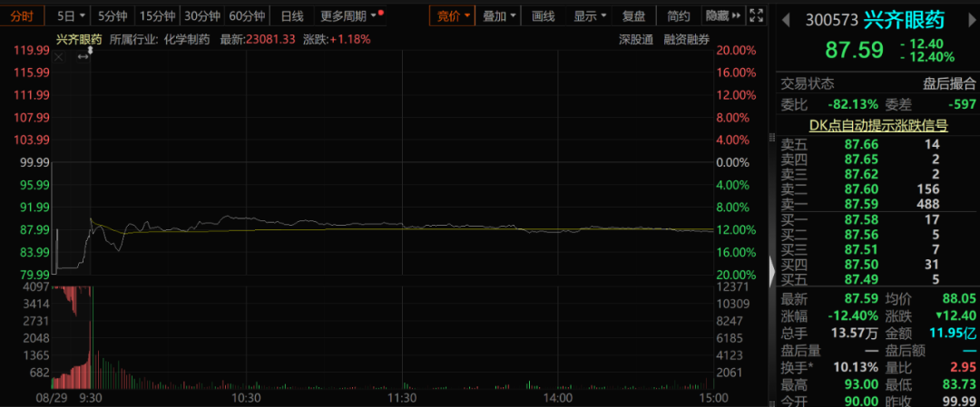
Task: Select the 30分钟 period tab
Action: click(x=201, y=16)
